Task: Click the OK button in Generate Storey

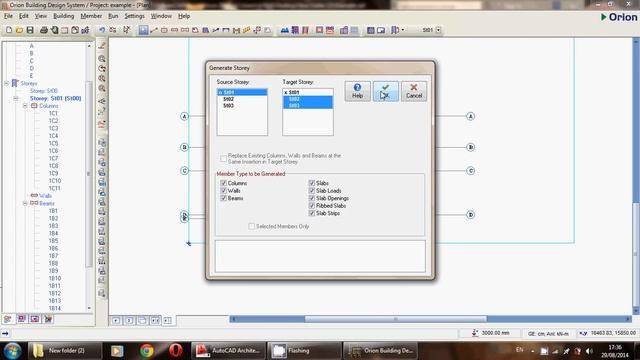Action: pos(386,91)
